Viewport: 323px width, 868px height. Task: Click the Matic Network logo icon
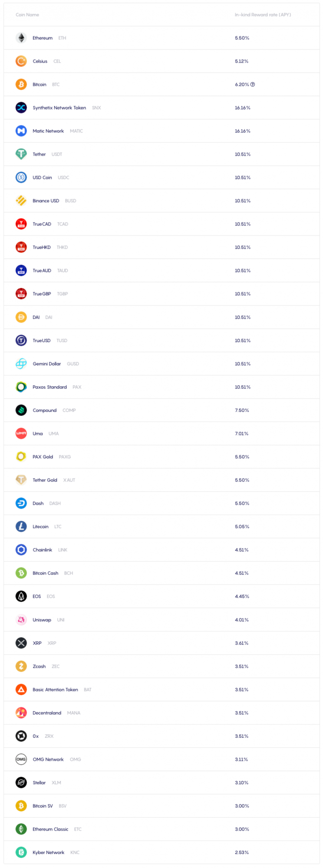click(x=21, y=131)
